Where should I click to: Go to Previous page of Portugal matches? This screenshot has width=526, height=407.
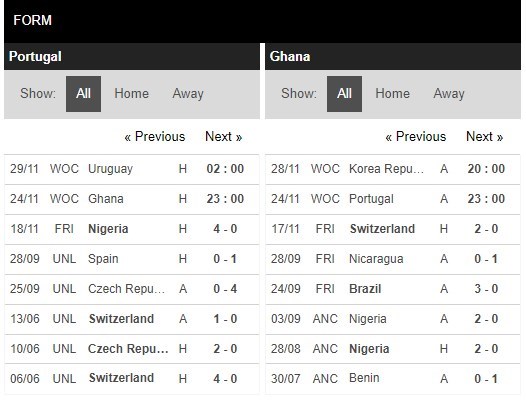pyautogui.click(x=155, y=137)
